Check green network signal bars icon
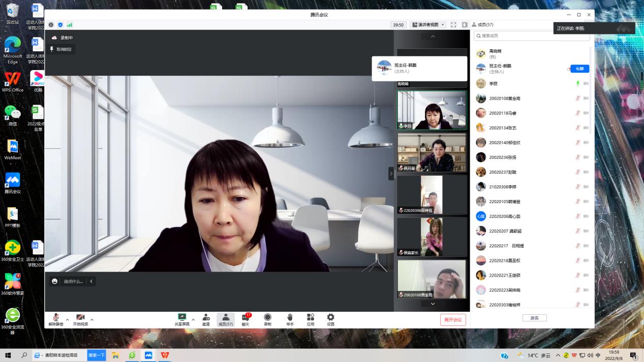Viewport: 644px width, 362px height. 70,25
